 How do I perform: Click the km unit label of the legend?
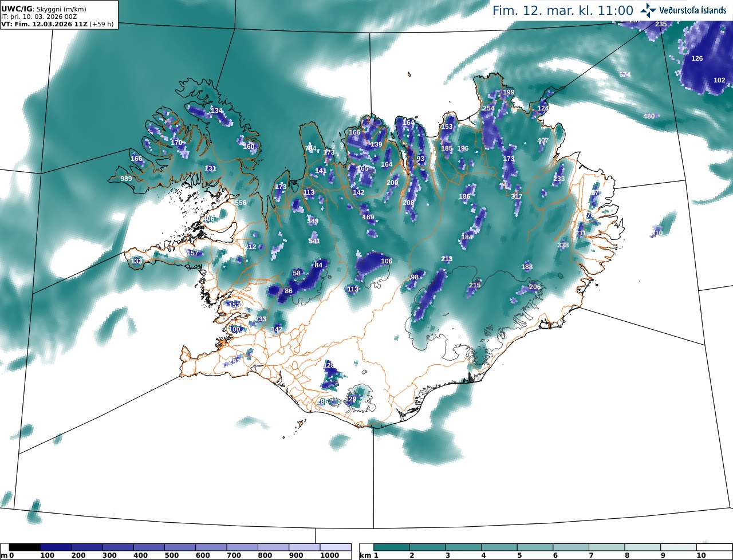[365, 555]
